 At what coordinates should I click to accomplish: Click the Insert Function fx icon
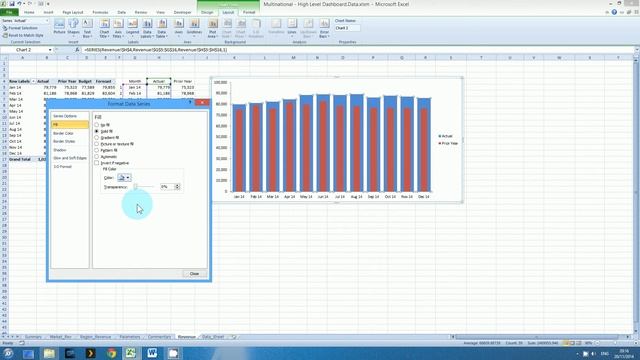pos(77,50)
